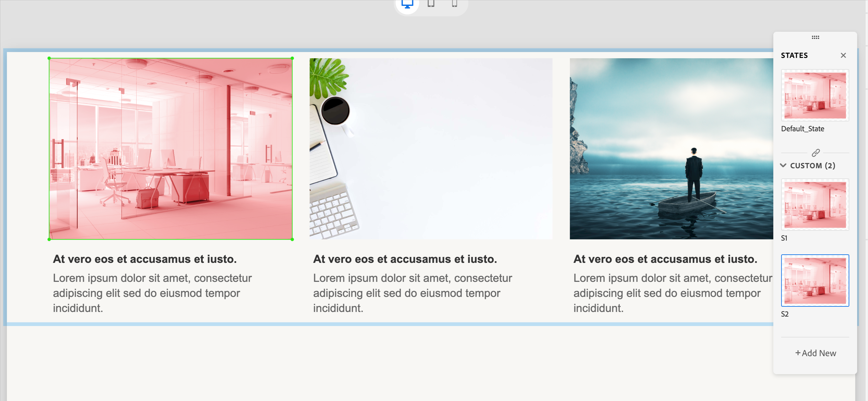Click the S1 state name label
This screenshot has width=868, height=401.
[784, 238]
